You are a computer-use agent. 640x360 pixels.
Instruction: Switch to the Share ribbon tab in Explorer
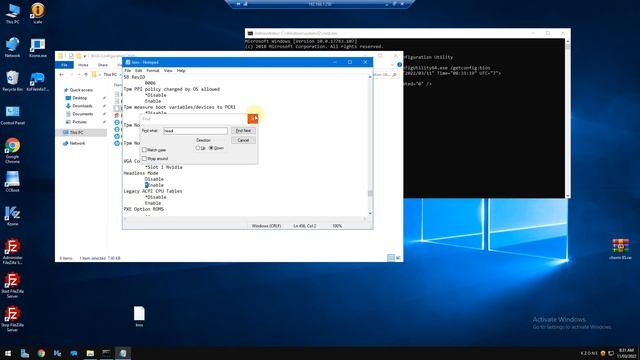pos(103,65)
